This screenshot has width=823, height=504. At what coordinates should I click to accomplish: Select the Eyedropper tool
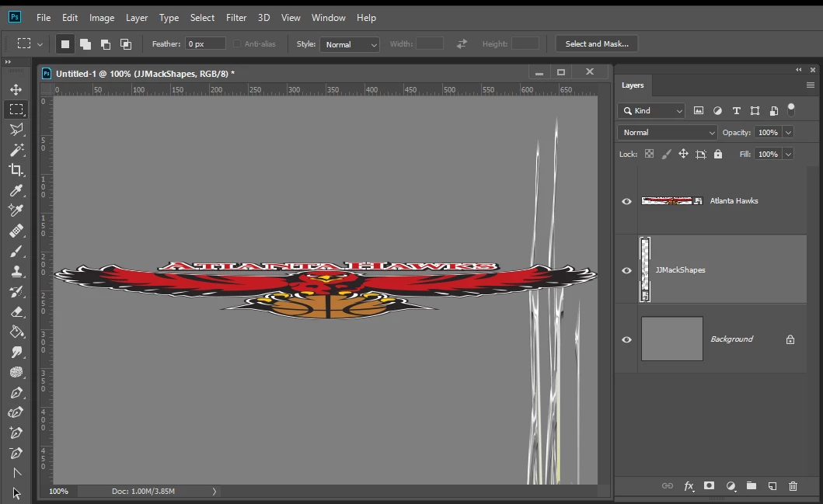16,189
